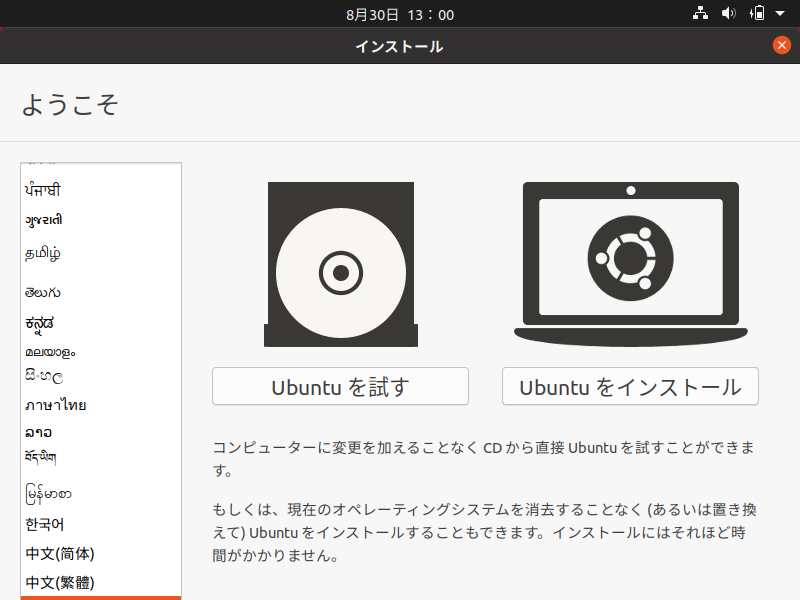
Task: Select 中文(简体) in the language list
Action: pyautogui.click(x=101, y=554)
